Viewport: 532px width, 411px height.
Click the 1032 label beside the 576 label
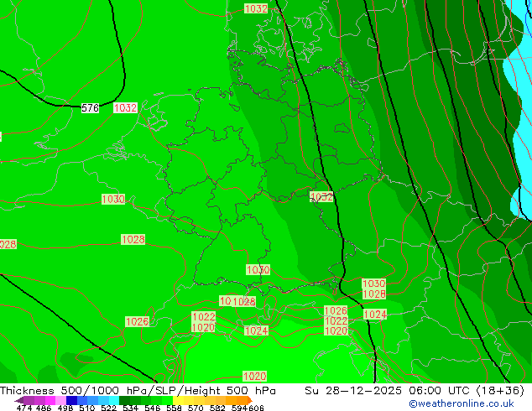[125, 108]
